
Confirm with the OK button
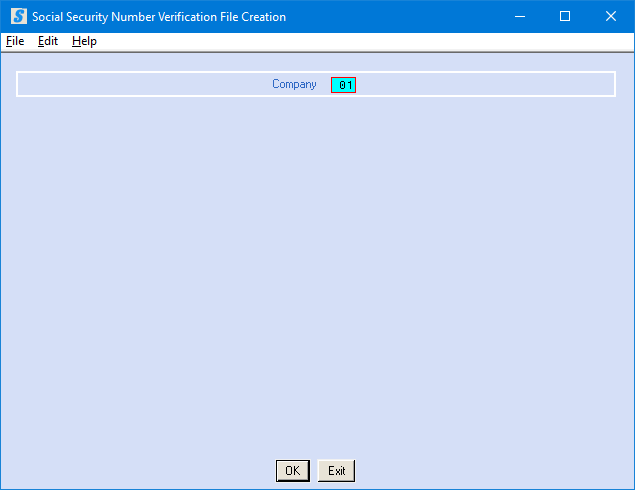coord(293,471)
